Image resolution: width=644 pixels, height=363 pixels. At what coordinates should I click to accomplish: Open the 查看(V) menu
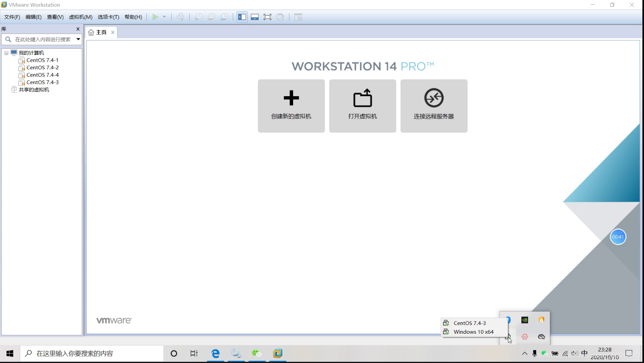click(x=55, y=17)
